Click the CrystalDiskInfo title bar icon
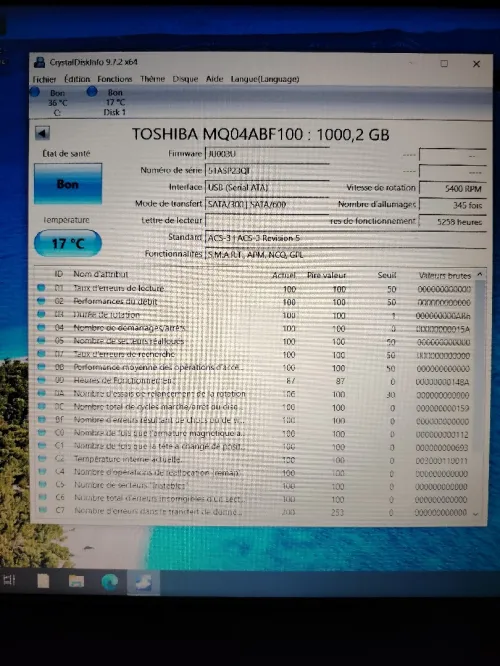This screenshot has width=500, height=666. [x=40, y=62]
